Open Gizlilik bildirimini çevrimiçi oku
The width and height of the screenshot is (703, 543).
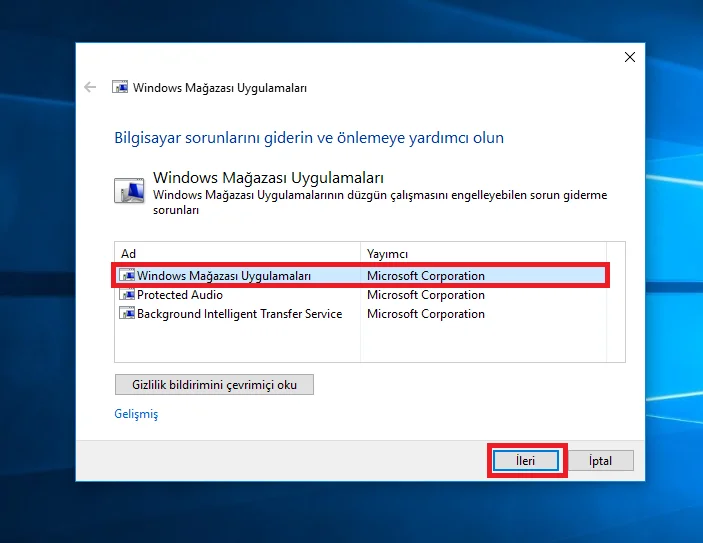pos(214,385)
